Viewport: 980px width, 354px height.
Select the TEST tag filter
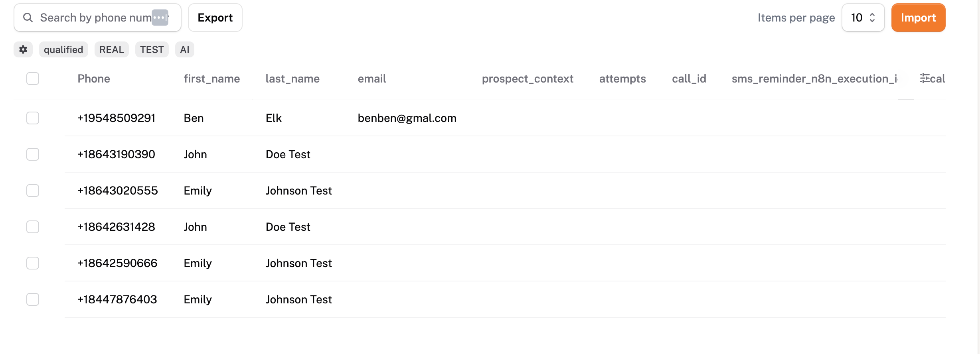coord(152,49)
